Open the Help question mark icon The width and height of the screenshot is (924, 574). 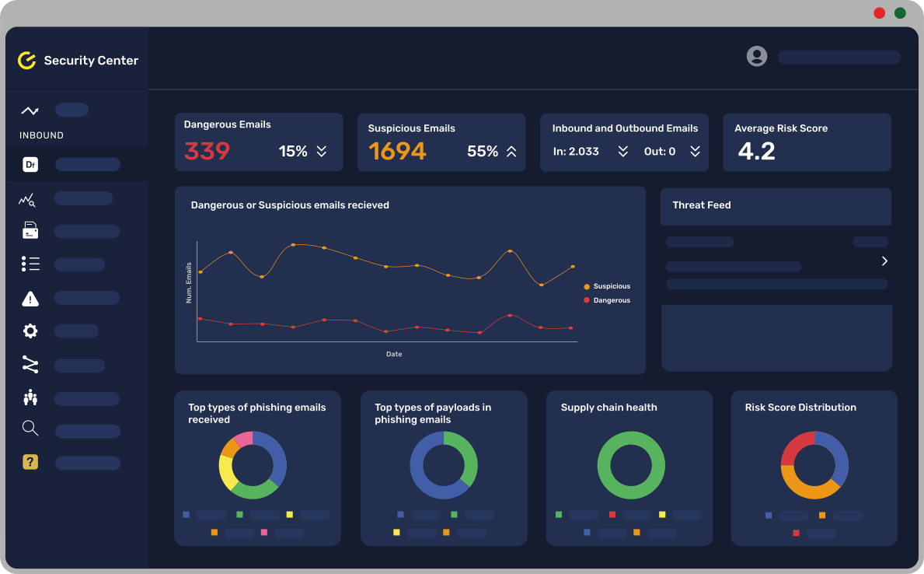click(x=30, y=462)
